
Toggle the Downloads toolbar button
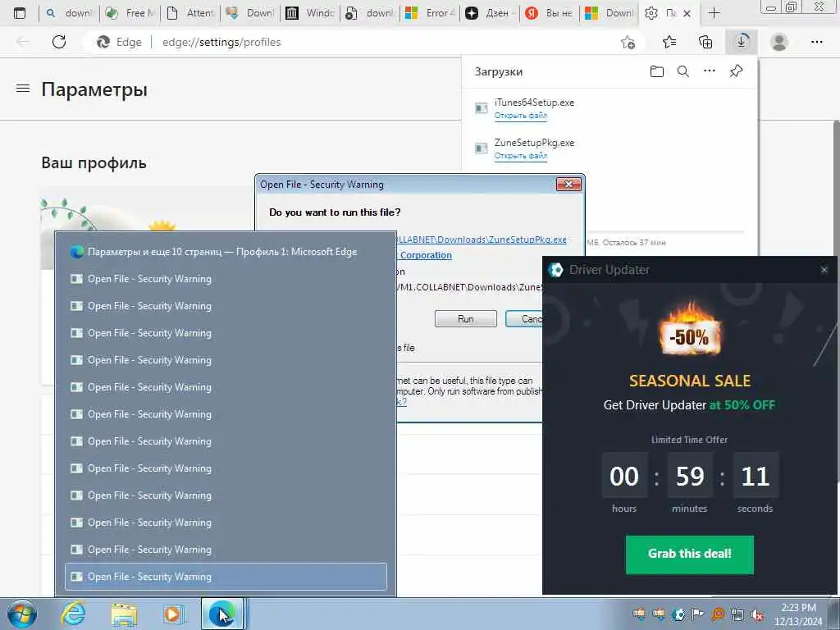(742, 42)
